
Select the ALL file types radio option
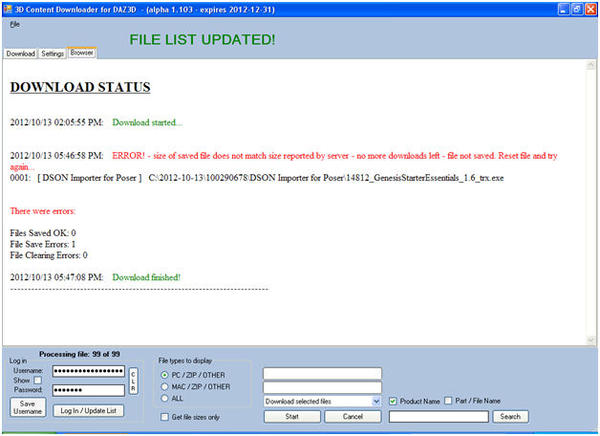point(165,398)
